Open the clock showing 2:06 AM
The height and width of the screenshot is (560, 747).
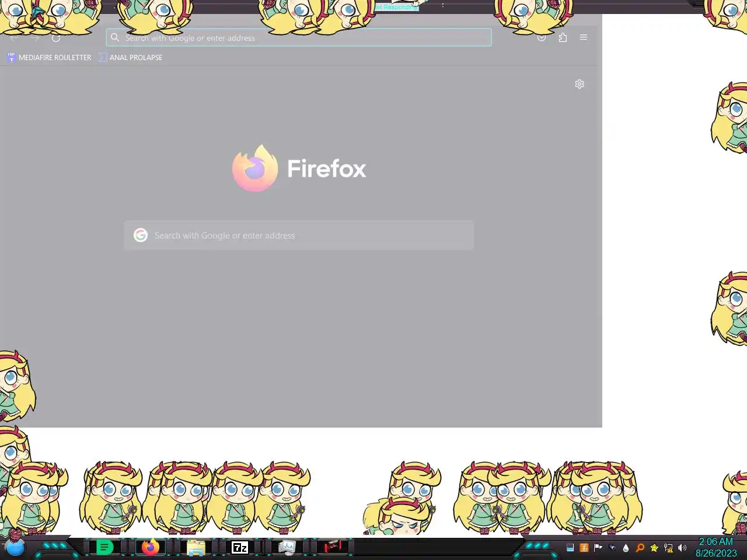click(716, 547)
